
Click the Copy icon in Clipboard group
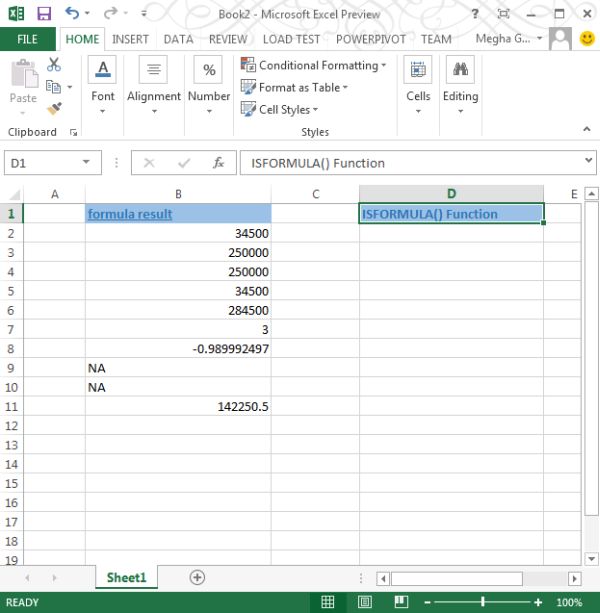(x=53, y=87)
